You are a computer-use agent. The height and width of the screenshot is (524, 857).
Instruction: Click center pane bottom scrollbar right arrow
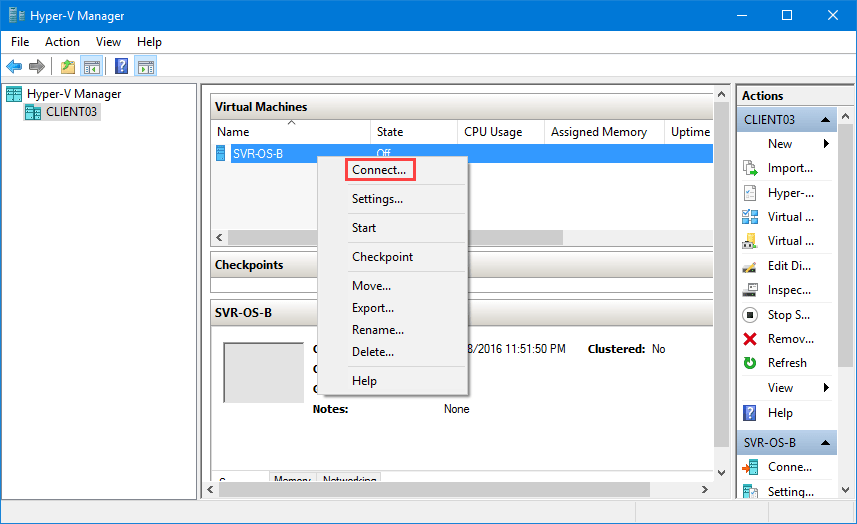point(705,490)
